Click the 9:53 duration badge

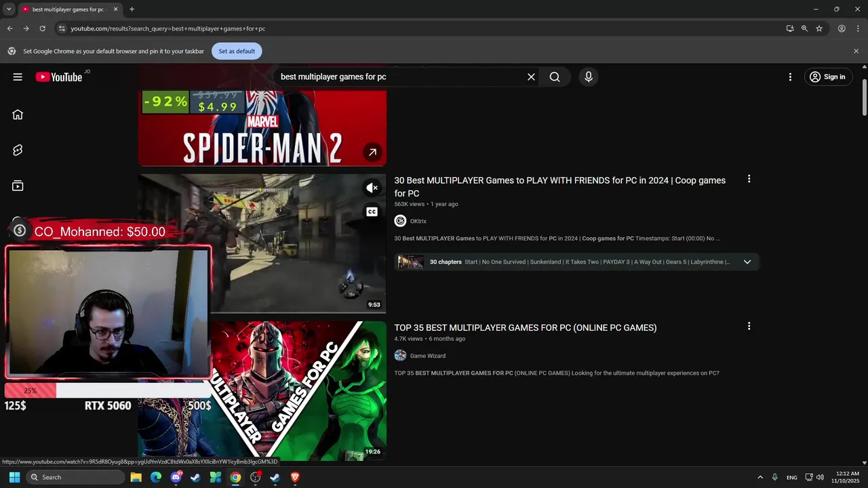click(374, 305)
